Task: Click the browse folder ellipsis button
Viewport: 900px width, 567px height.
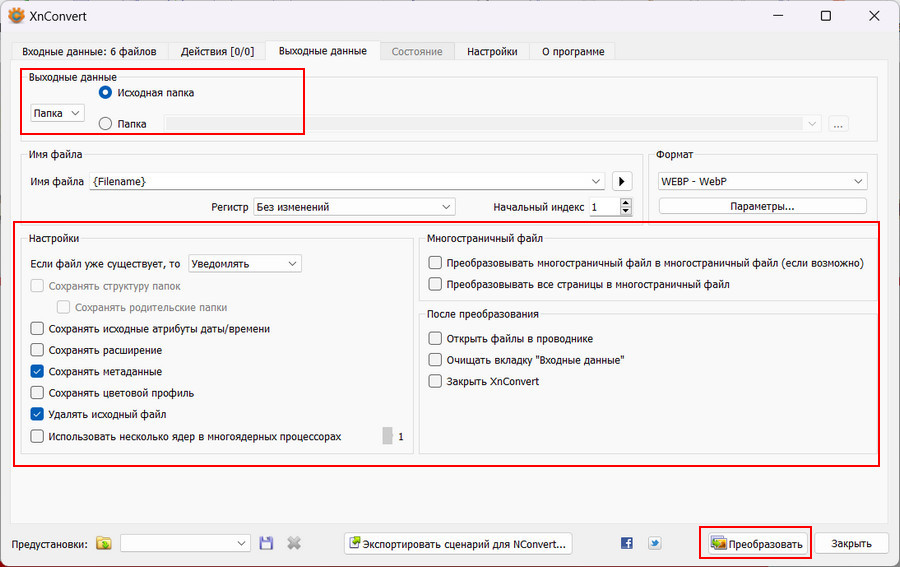Action: pos(838,124)
